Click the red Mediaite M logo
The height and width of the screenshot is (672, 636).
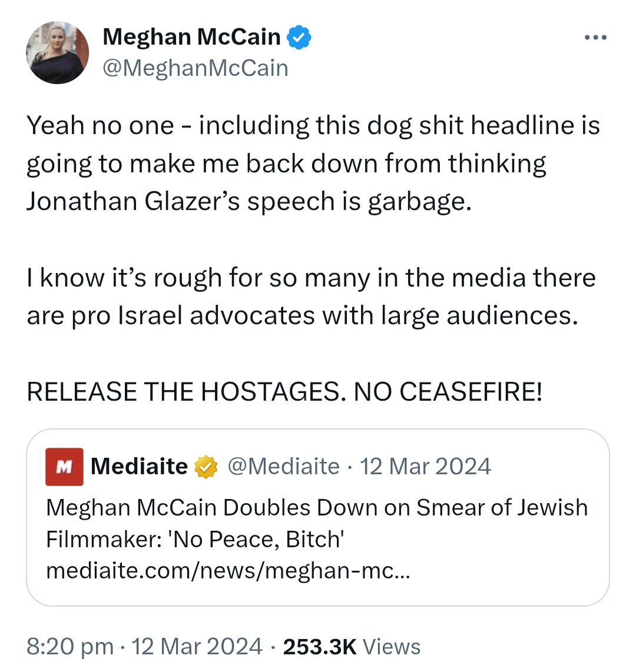pyautogui.click(x=64, y=467)
